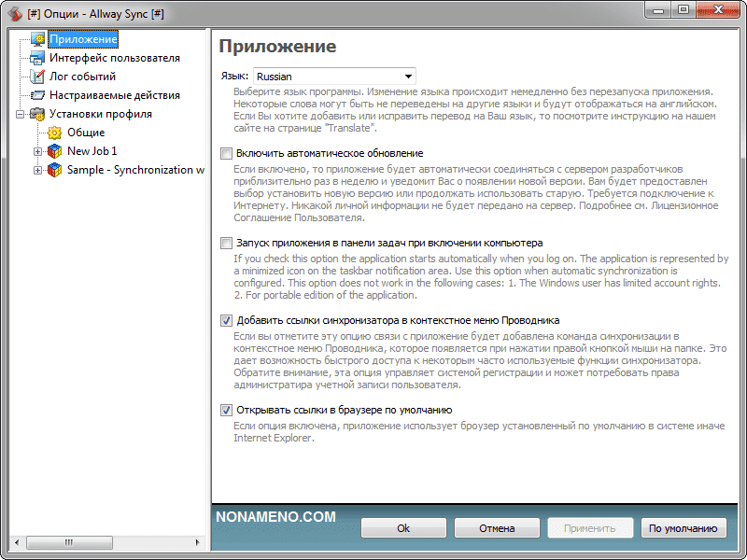This screenshot has height=560, width=747.
Task: Click the Sample - Synchronization cube icon
Action: [55, 170]
